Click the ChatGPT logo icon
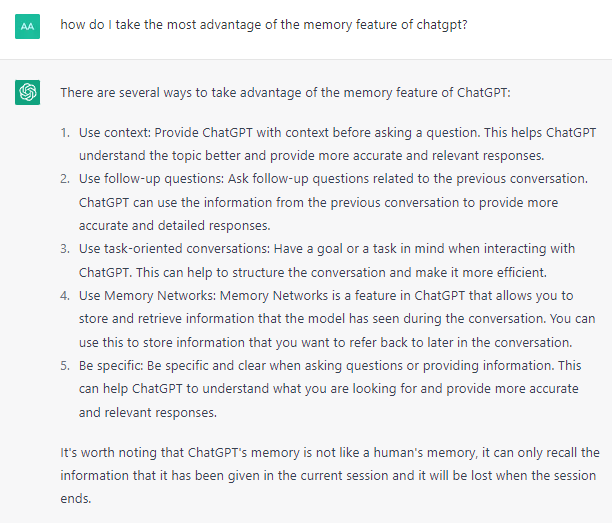Image resolution: width=612 pixels, height=523 pixels. point(28,93)
